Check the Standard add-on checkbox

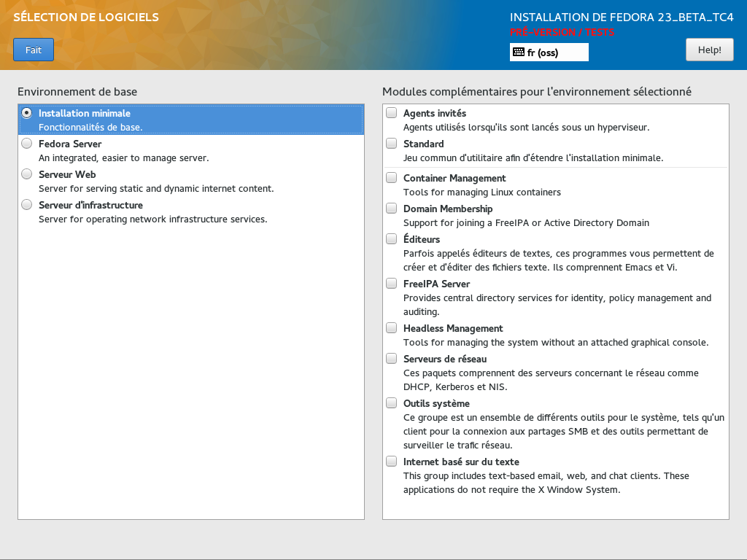pos(391,144)
